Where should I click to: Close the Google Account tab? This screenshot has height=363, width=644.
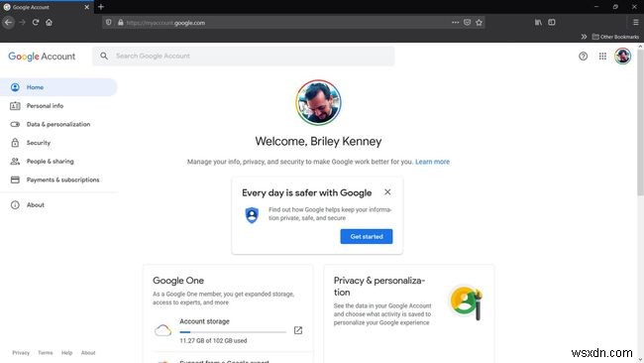tap(86, 7)
